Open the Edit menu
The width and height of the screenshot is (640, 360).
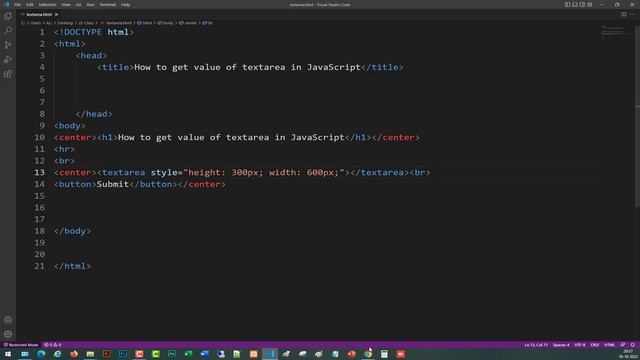point(30,4)
